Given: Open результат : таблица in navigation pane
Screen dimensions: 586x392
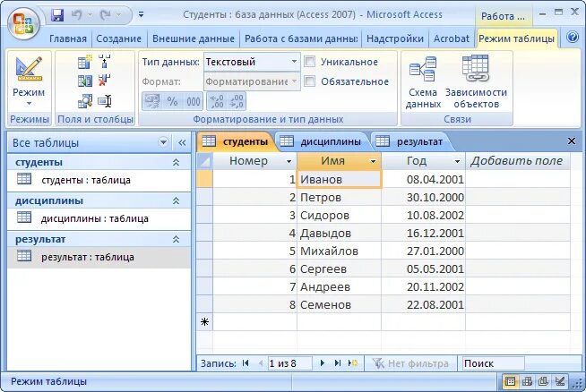Looking at the screenshot, I should [x=99, y=257].
